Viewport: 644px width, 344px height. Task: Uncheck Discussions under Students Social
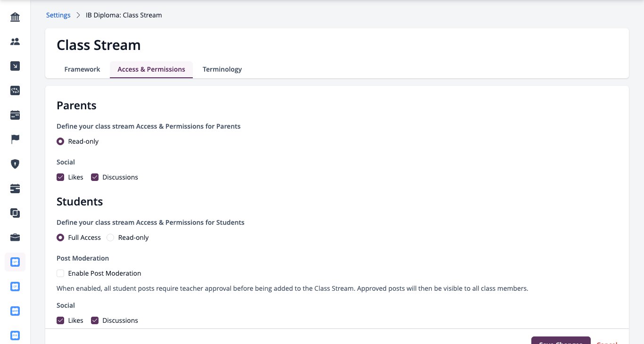(x=95, y=320)
